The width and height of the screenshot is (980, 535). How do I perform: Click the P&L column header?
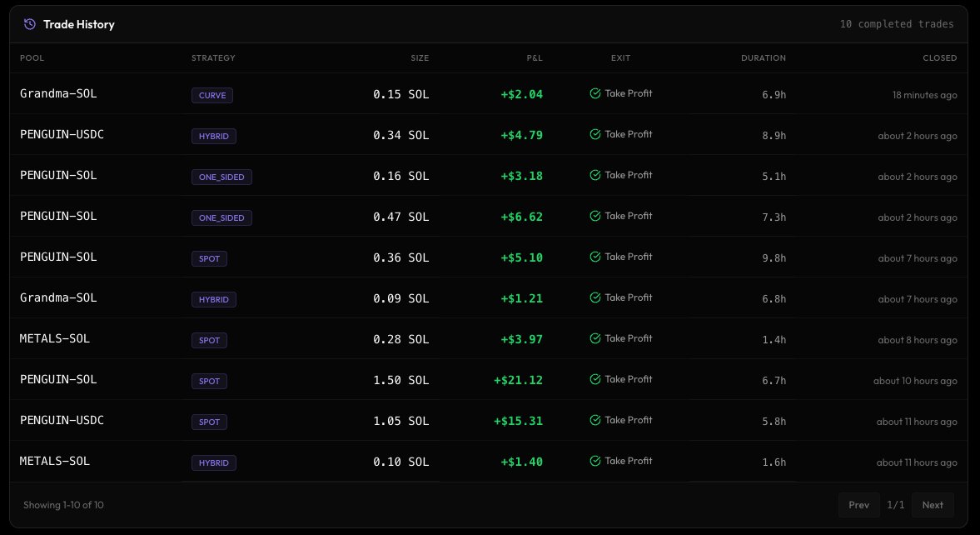tap(535, 57)
